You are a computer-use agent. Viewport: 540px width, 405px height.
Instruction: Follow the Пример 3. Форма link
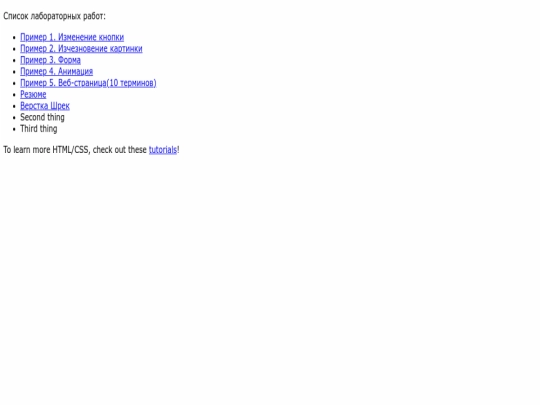click(50, 60)
